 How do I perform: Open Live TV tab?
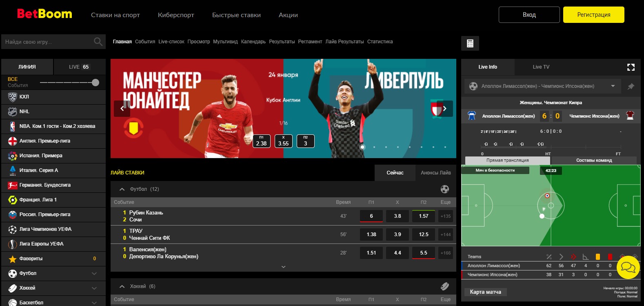[541, 67]
